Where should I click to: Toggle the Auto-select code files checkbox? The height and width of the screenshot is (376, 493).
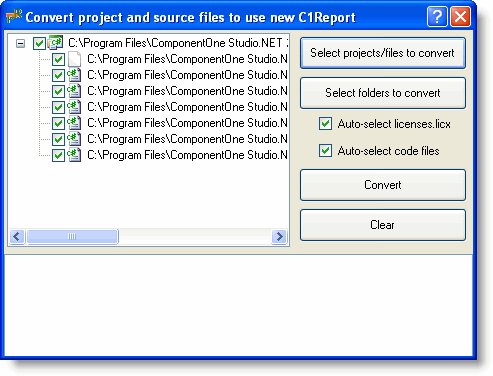[x=325, y=151]
